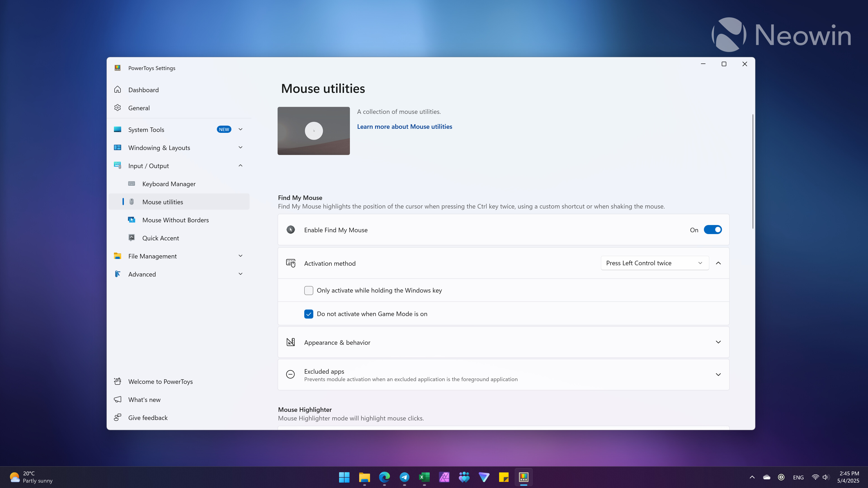Click the Wi-Fi network tray icon
Viewport: 868px width, 488px height.
(x=815, y=477)
